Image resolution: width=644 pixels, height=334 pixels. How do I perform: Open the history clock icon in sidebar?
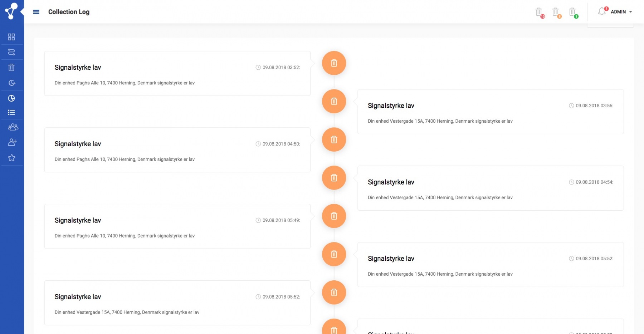coord(11,83)
